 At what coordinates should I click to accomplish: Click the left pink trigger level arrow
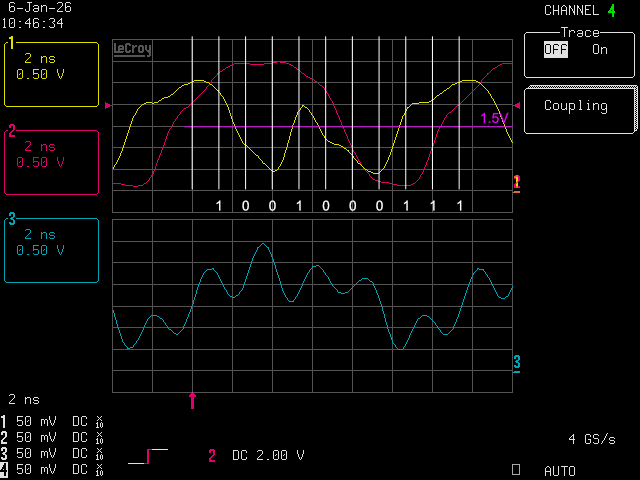pos(108,105)
